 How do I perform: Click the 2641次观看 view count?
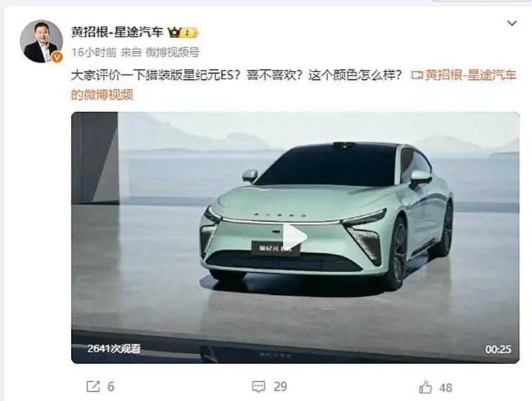114,348
